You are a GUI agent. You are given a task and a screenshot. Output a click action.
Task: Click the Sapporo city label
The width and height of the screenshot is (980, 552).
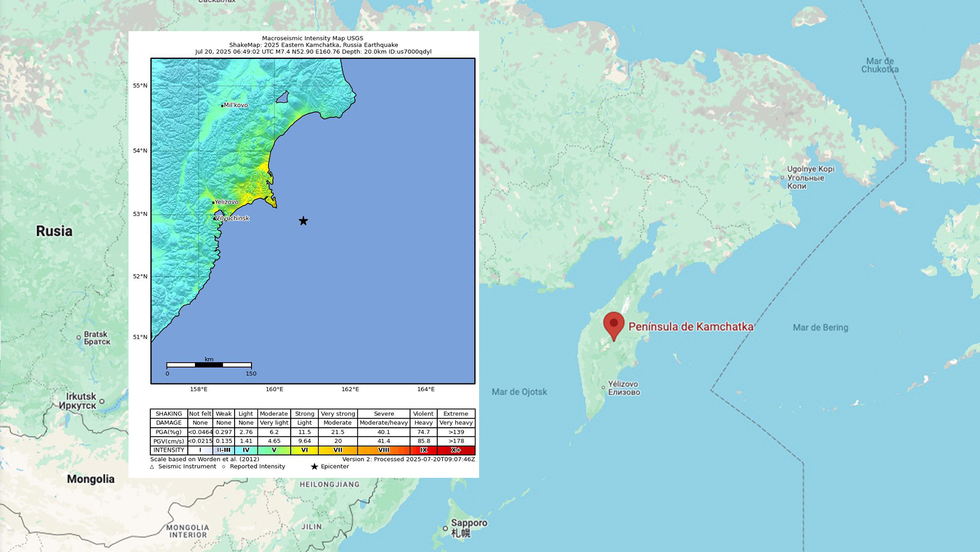pos(469,527)
